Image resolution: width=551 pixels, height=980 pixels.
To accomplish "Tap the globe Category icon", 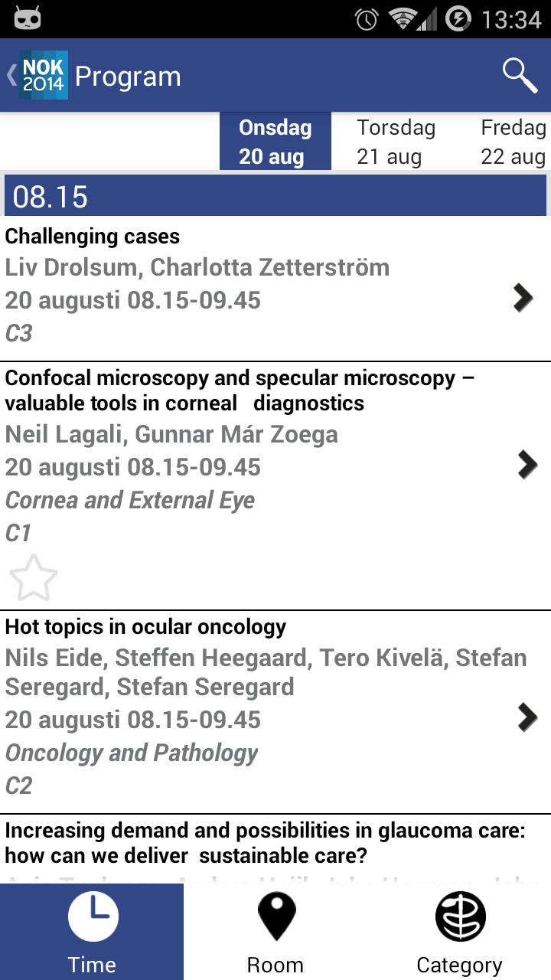I will pyautogui.click(x=460, y=916).
